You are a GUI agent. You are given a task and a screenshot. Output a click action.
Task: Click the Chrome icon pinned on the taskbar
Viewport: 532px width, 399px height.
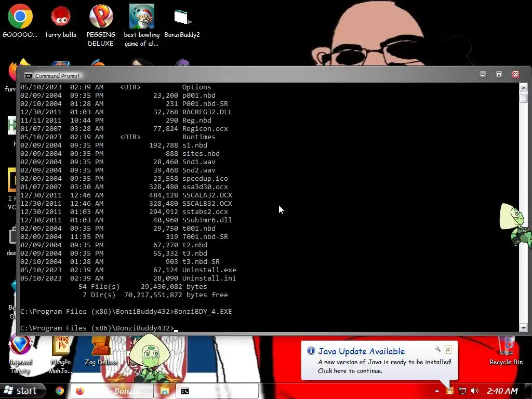click(60, 391)
